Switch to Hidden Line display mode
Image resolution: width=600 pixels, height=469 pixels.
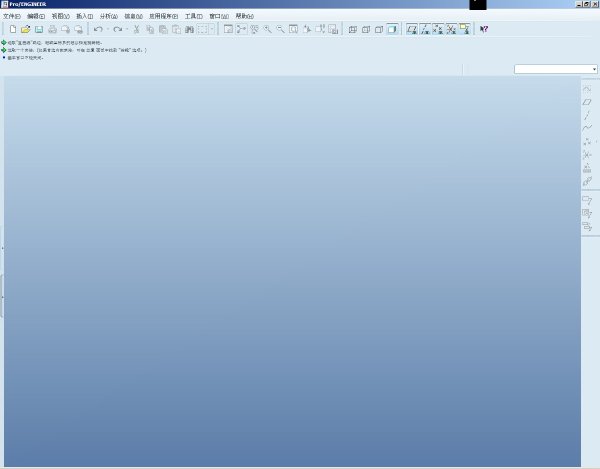[x=366, y=29]
